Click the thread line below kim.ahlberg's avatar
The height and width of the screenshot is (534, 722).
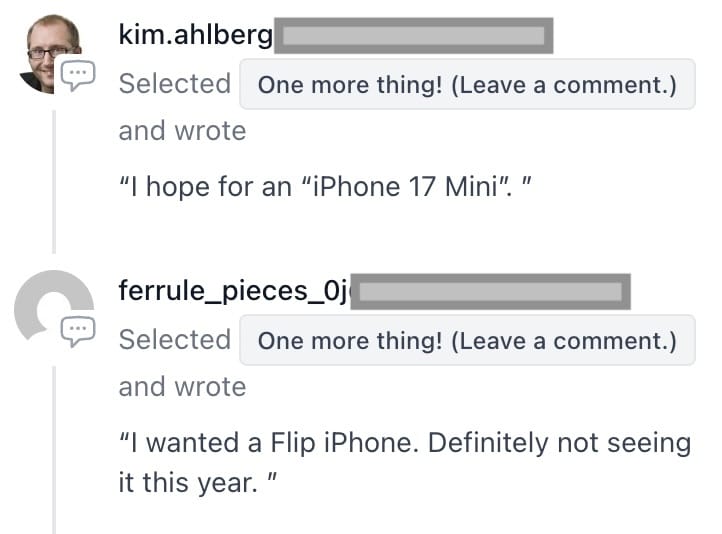(x=54, y=180)
